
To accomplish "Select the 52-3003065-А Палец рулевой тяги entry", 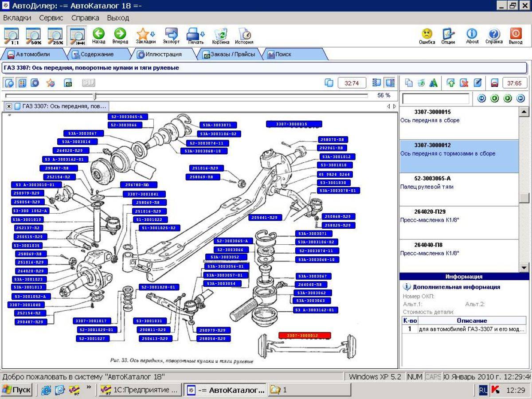I will click(459, 189).
